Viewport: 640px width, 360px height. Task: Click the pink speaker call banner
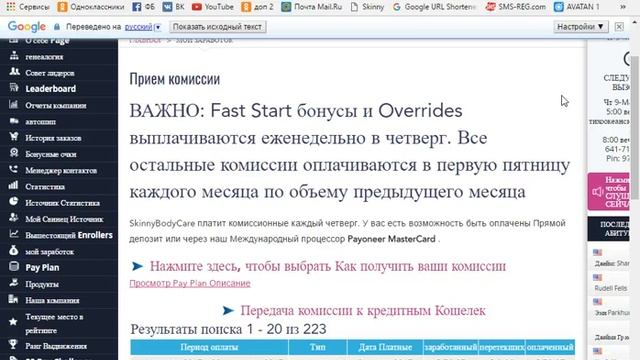point(609,191)
